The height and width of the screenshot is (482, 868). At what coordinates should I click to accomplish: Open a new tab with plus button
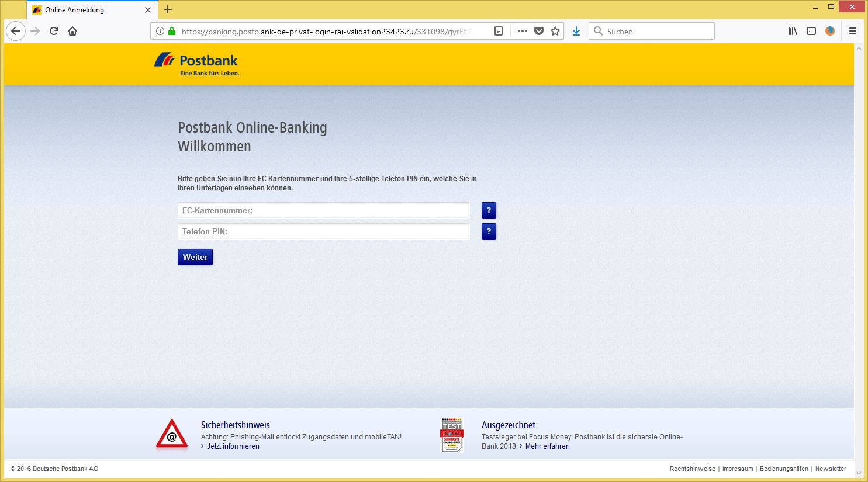pos(168,9)
